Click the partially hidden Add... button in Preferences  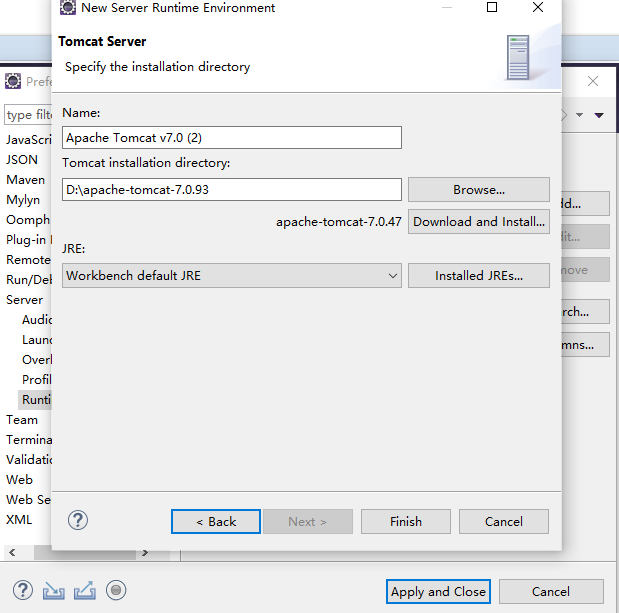[585, 204]
